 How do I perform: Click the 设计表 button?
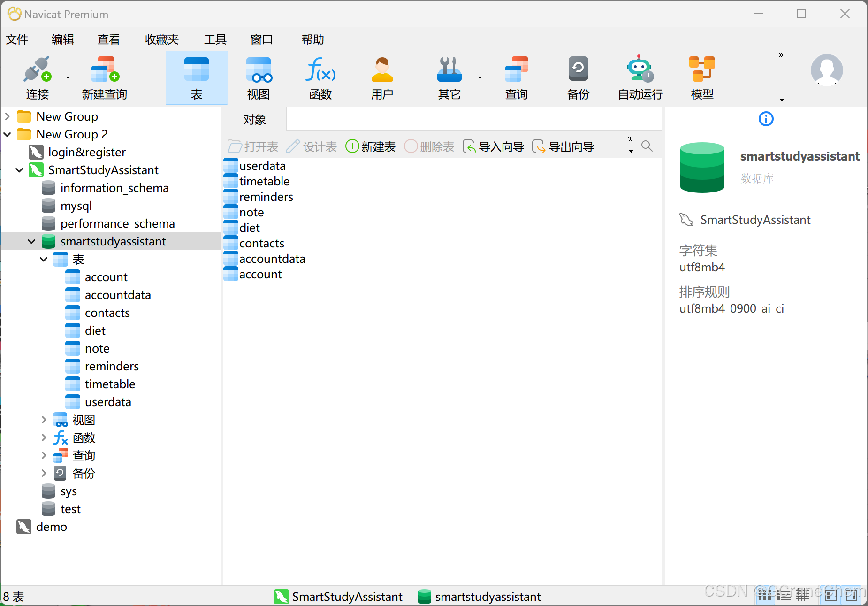(x=312, y=147)
